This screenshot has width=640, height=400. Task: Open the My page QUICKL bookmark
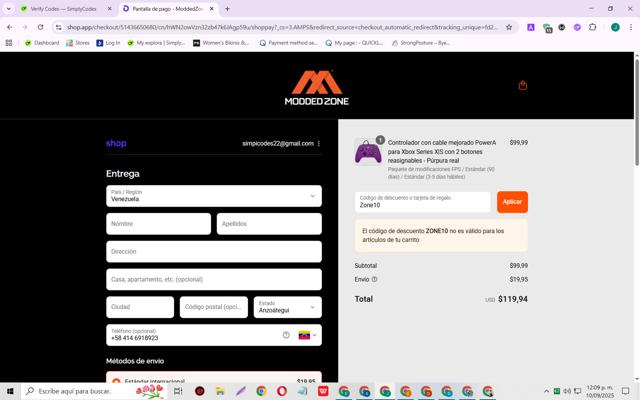[354, 43]
